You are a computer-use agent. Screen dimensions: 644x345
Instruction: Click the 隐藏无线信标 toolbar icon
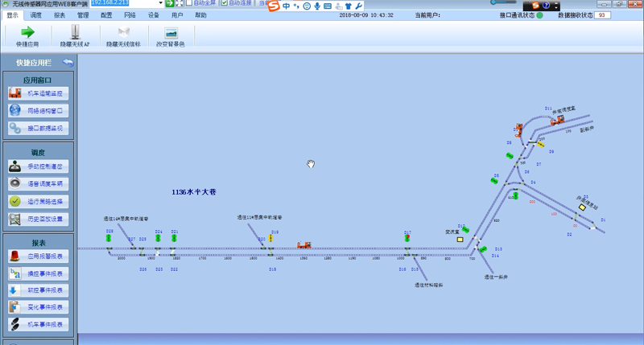pos(123,32)
